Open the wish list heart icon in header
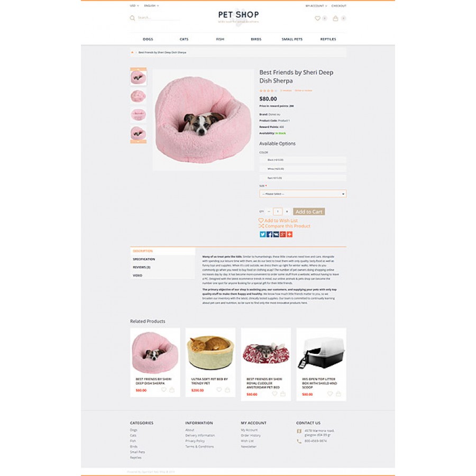Viewport: 476px width, 476px height. click(317, 18)
